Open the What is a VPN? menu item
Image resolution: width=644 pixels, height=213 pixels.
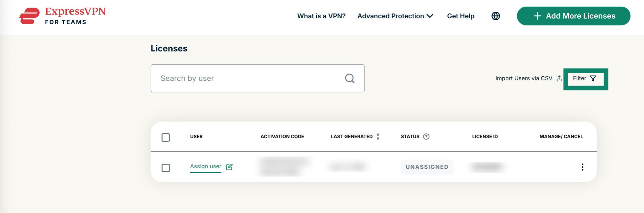[x=321, y=16]
